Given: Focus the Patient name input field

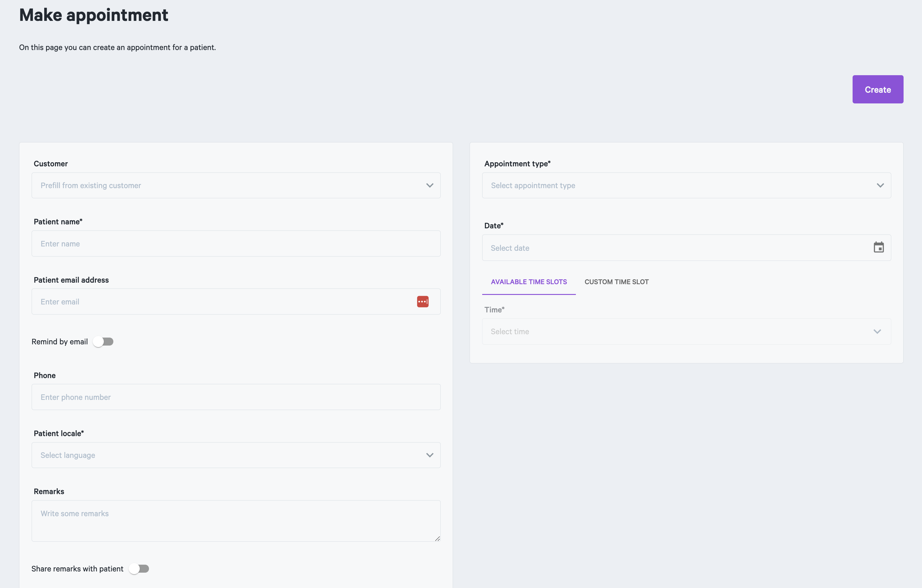Looking at the screenshot, I should tap(236, 244).
